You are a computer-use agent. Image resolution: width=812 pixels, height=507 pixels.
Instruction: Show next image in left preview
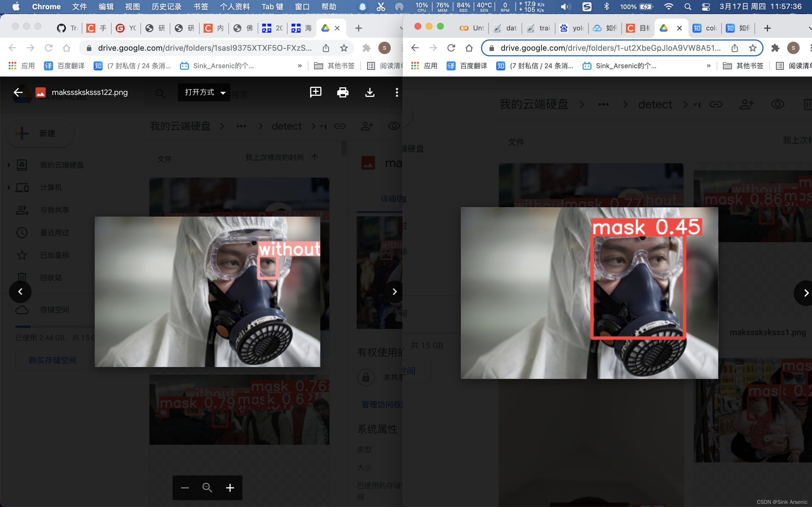[394, 292]
